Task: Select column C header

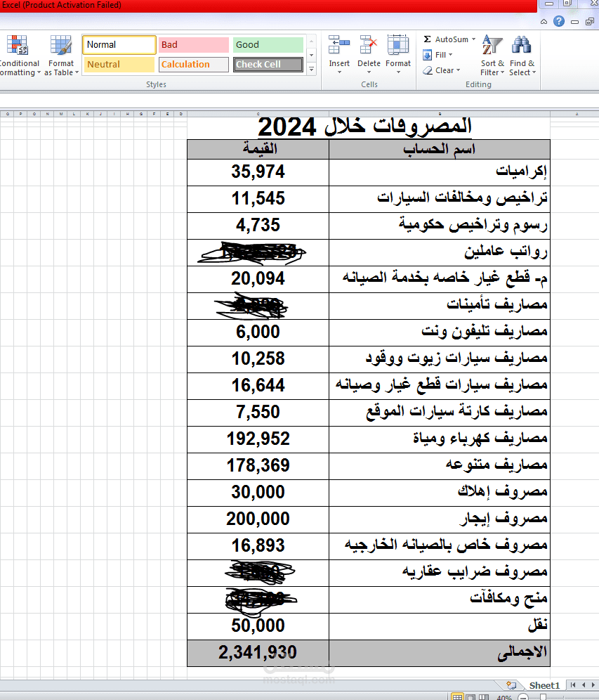Action: pos(258,114)
